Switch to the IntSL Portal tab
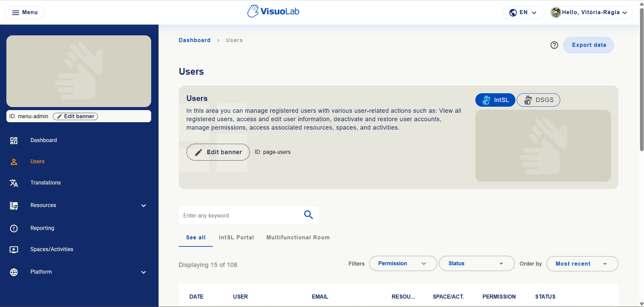This screenshot has width=644, height=307. pyautogui.click(x=236, y=237)
